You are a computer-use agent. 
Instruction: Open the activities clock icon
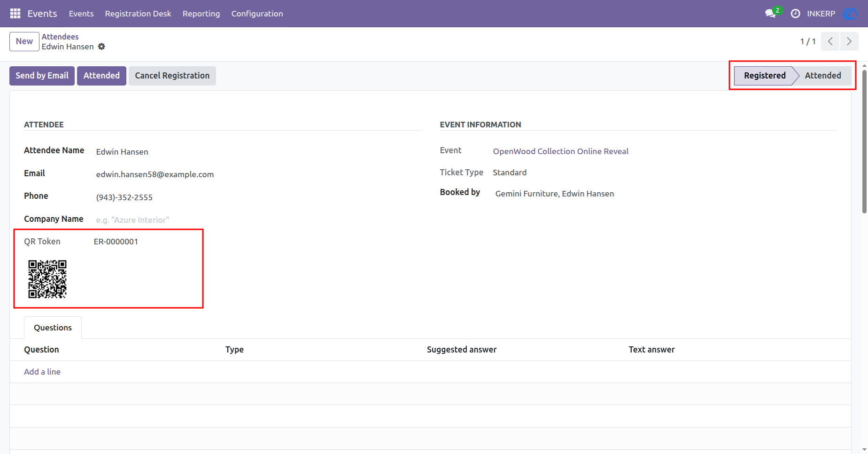tap(795, 14)
